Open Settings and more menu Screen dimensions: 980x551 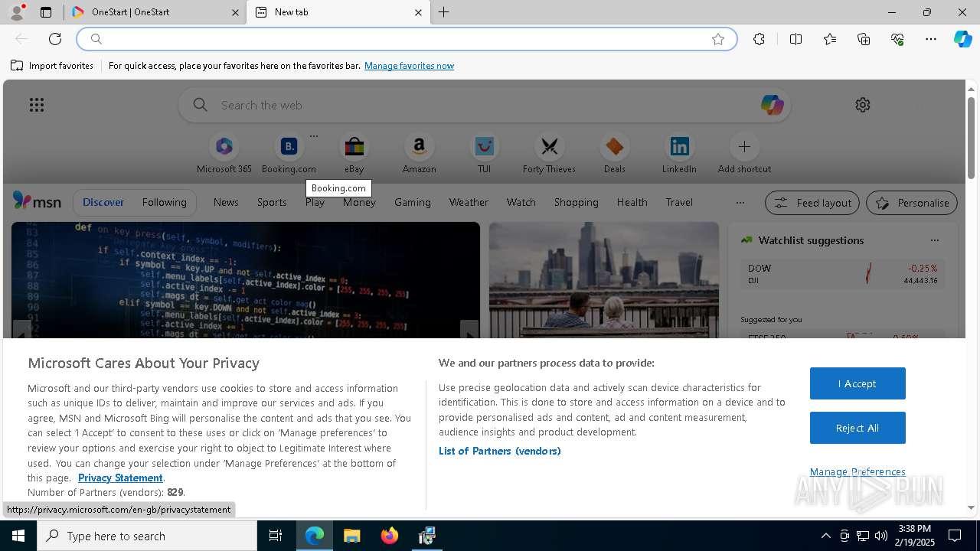[931, 39]
